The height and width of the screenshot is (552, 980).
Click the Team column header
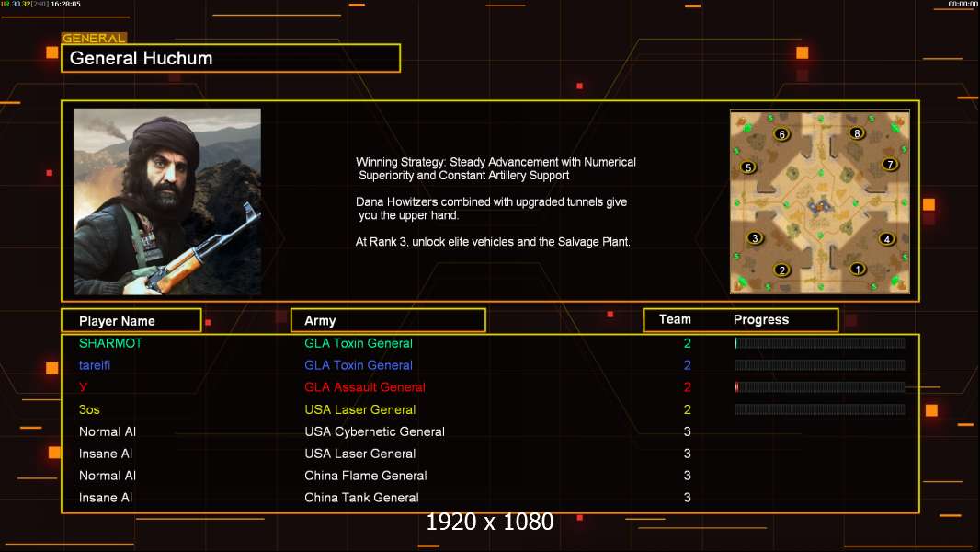point(675,319)
